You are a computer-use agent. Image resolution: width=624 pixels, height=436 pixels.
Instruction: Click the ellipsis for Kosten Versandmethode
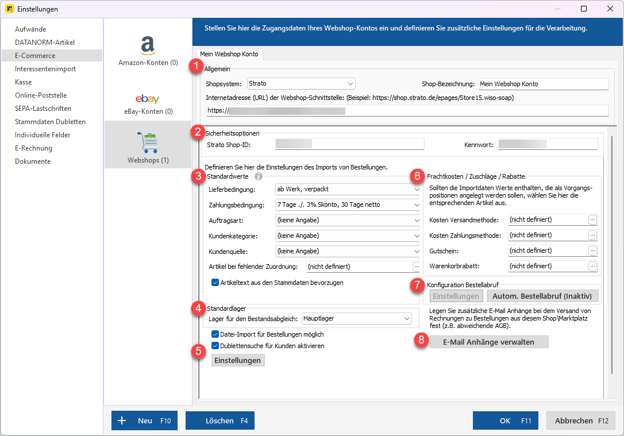tap(592, 219)
